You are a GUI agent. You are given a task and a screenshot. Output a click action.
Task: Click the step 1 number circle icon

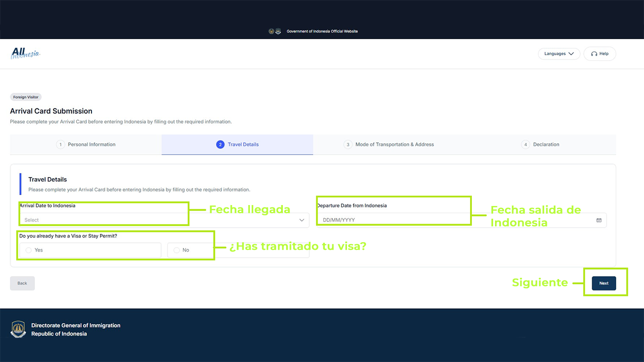point(60,145)
